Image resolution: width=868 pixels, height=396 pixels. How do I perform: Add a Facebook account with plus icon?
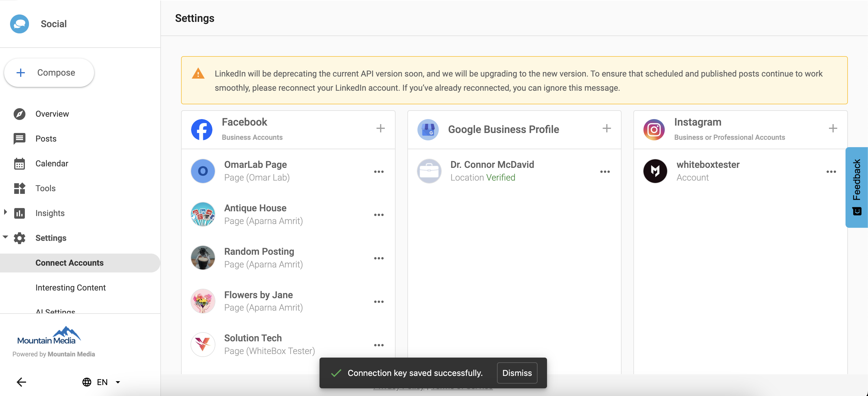pyautogui.click(x=380, y=128)
